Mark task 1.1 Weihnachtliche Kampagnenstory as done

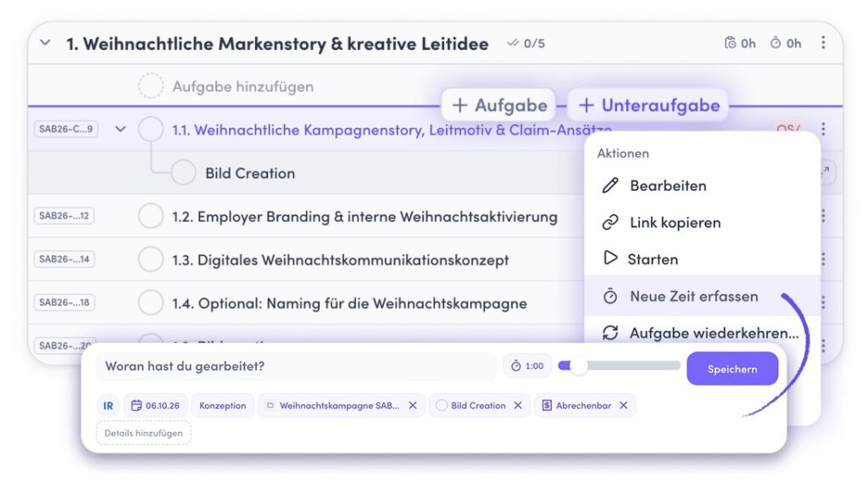[x=151, y=130]
